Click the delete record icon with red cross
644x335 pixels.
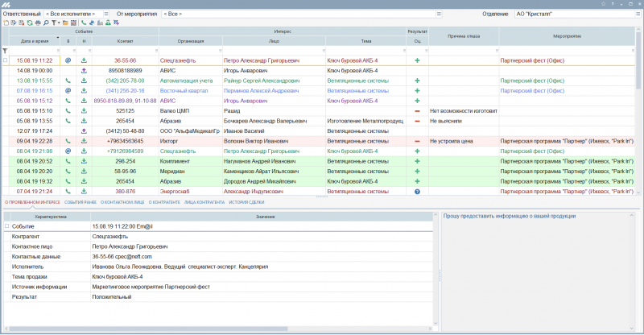click(22, 23)
